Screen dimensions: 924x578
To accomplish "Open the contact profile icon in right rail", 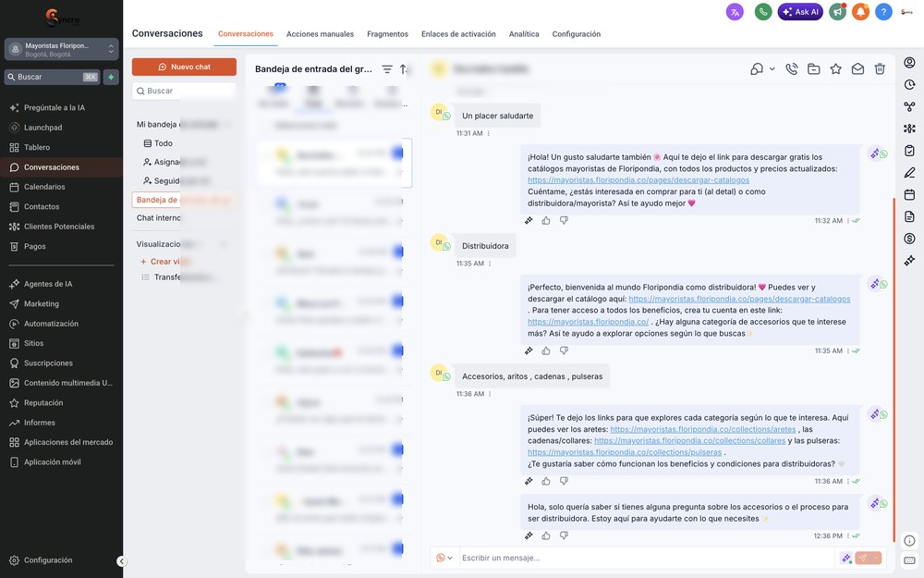I will 909,63.
